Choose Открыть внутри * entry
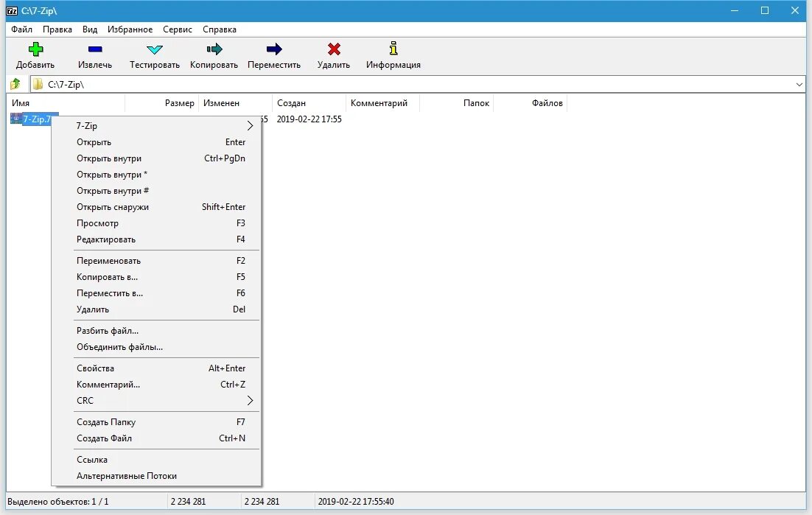812x515 pixels. [x=156, y=175]
